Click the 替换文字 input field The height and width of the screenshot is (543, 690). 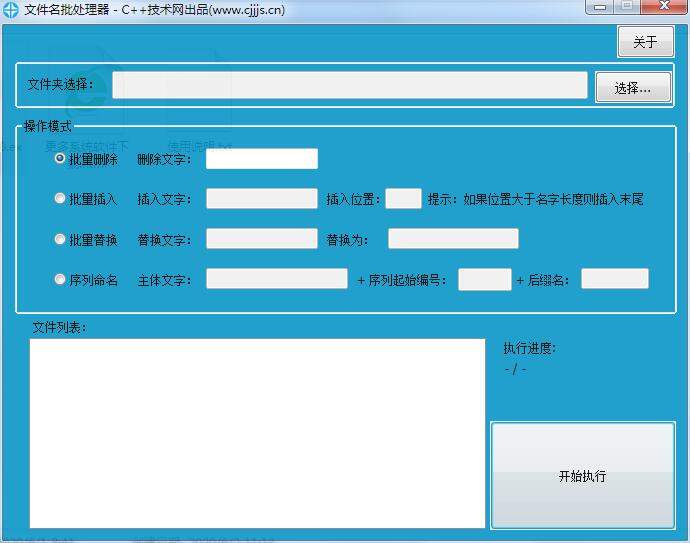click(261, 239)
